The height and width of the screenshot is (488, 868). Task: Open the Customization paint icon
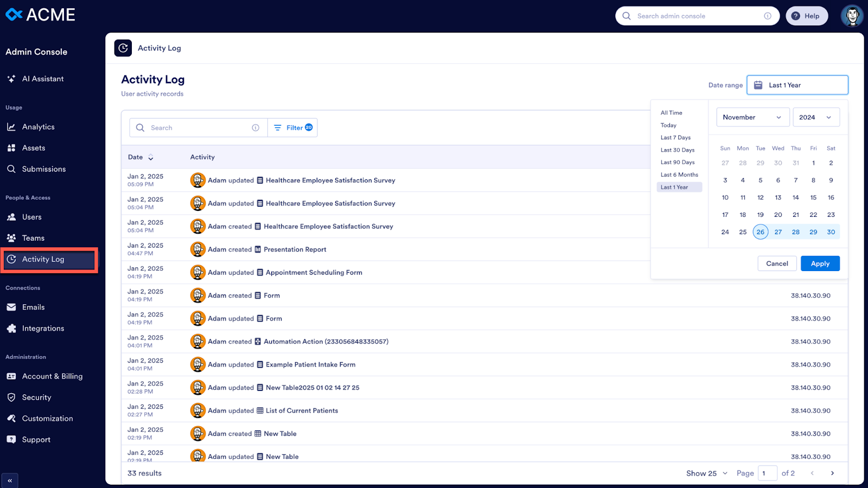click(x=11, y=419)
